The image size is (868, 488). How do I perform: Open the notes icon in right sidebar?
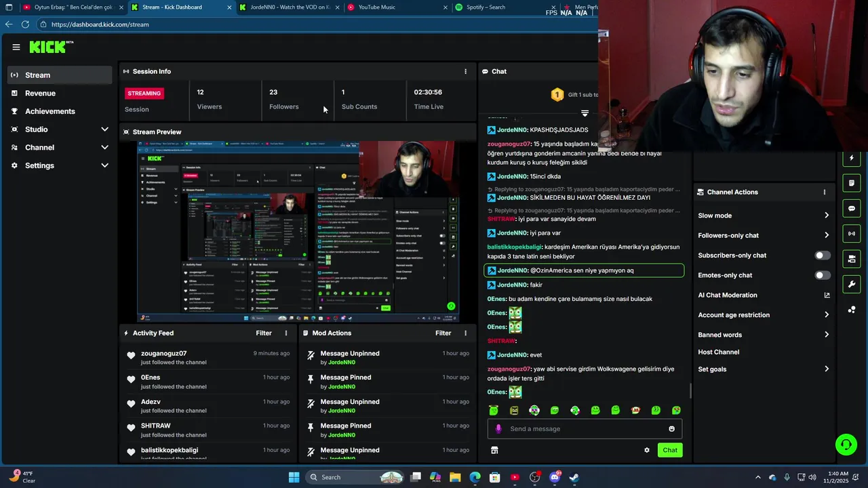coord(852,183)
